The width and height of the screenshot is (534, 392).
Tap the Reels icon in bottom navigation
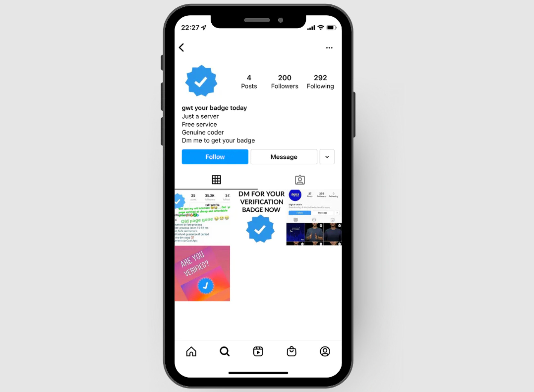[258, 351]
